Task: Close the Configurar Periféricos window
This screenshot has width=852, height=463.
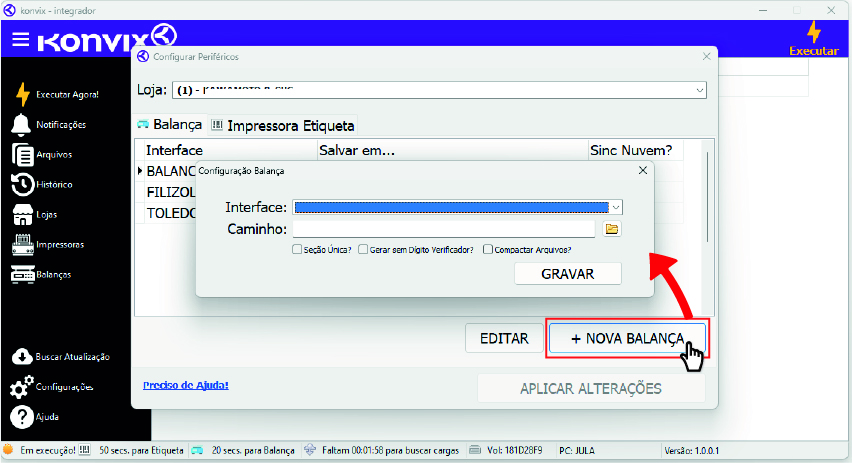Action: (x=706, y=57)
